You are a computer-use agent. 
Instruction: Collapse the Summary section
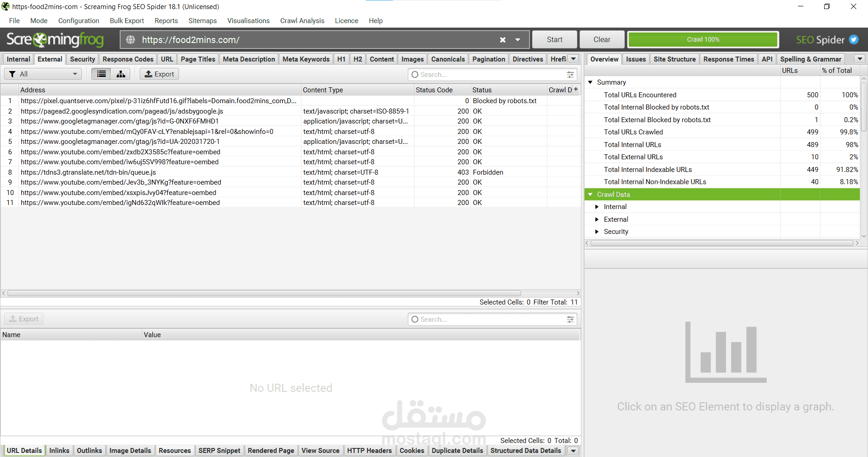coord(590,82)
